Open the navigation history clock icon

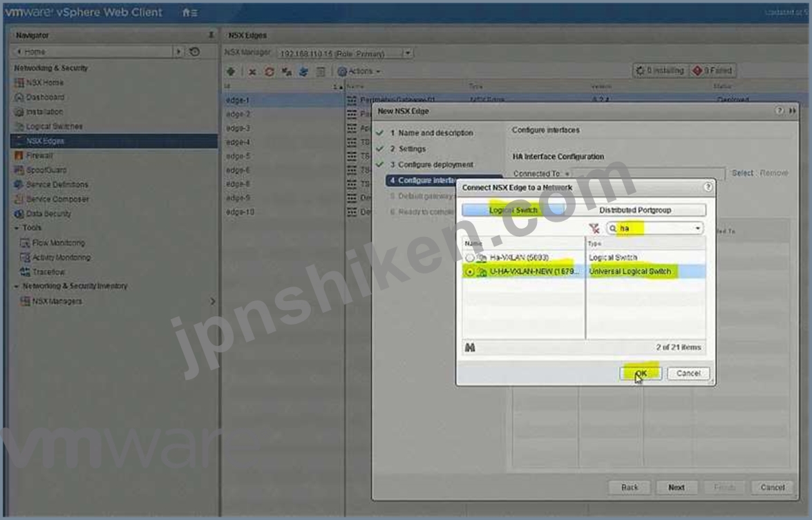195,52
